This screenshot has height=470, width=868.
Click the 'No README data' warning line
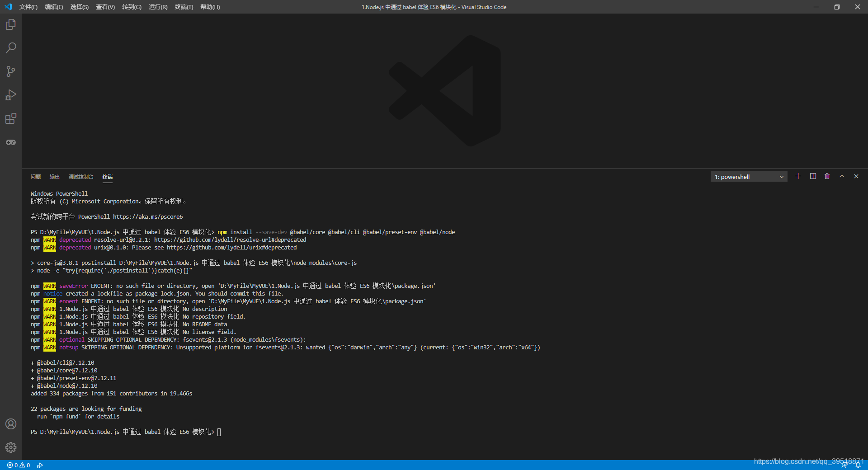click(x=129, y=324)
